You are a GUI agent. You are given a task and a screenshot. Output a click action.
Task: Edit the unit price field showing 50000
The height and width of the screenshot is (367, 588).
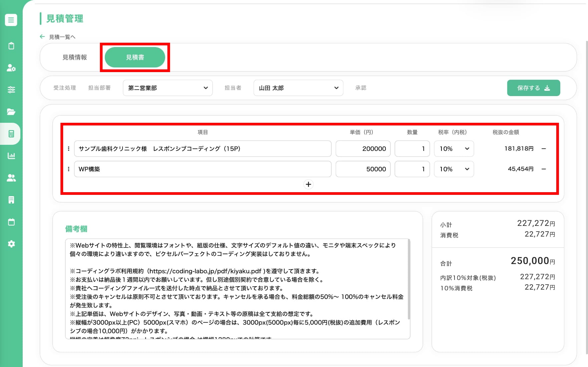tap(363, 169)
